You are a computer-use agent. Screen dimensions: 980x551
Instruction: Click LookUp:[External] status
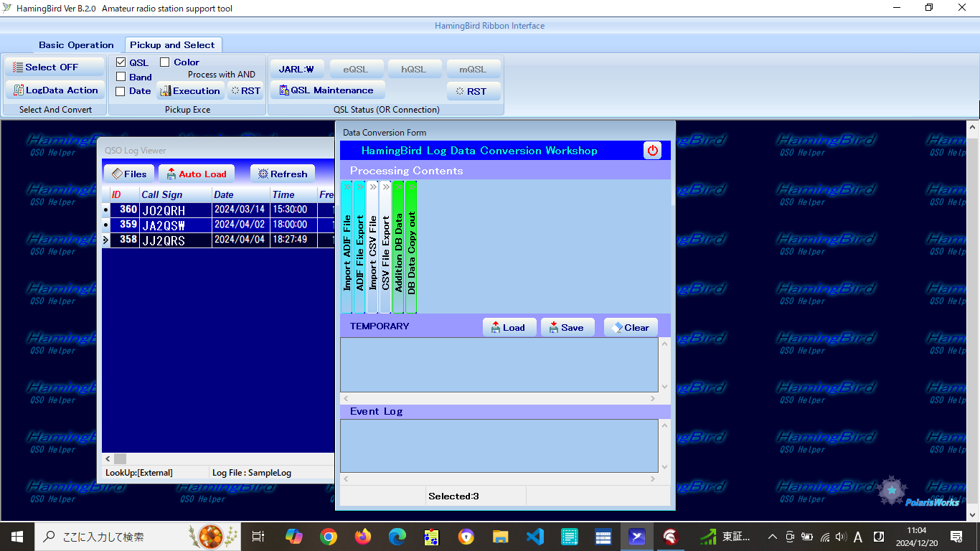(139, 473)
